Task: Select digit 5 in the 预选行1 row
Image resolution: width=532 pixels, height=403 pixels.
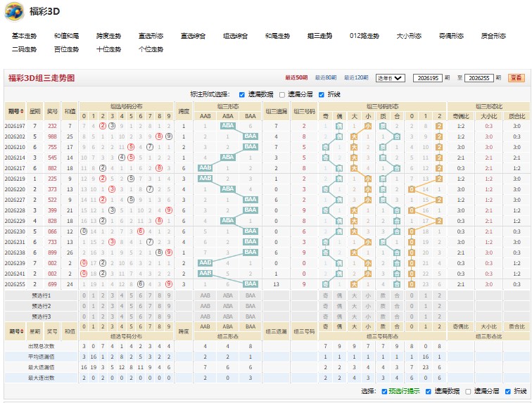Action: tap(131, 295)
